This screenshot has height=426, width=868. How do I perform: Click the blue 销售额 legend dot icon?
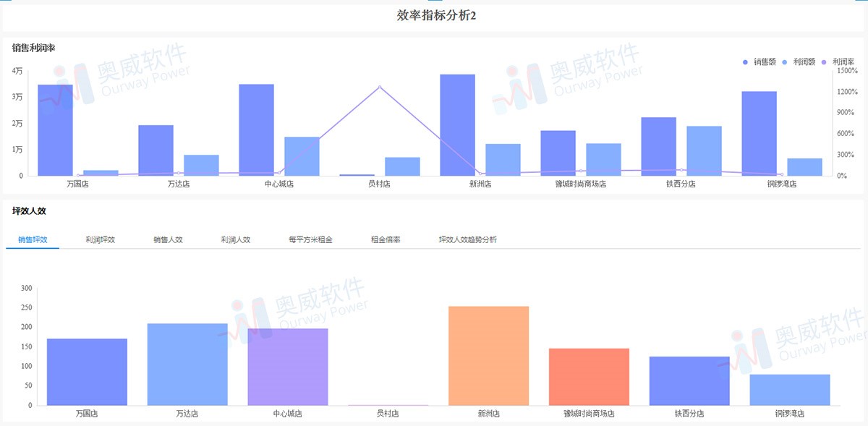click(745, 61)
